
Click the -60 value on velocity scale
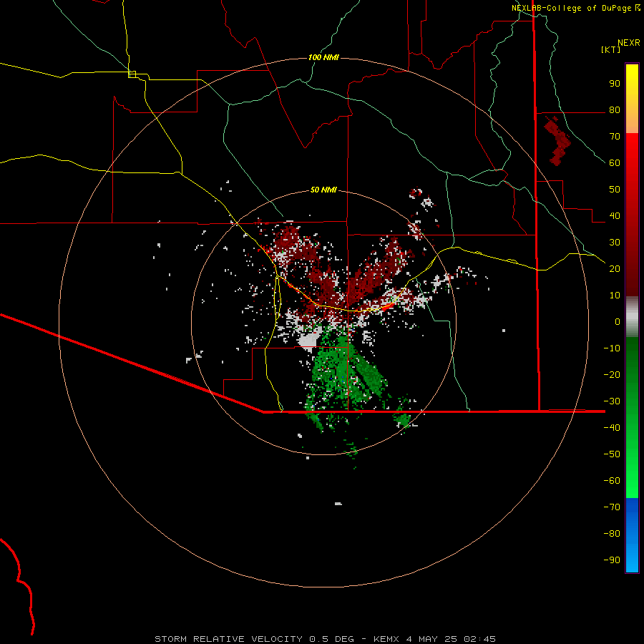(612, 481)
